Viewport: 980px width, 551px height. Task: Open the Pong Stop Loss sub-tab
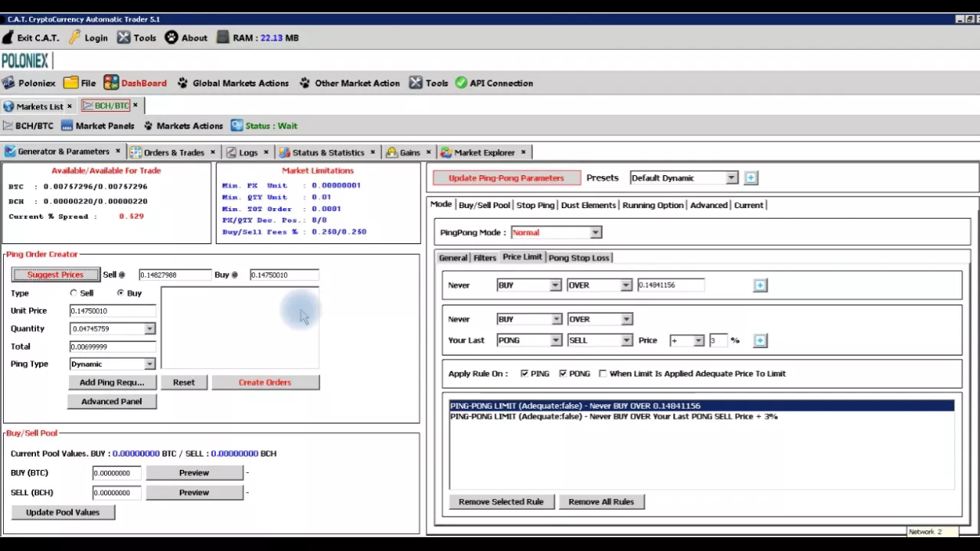(579, 258)
